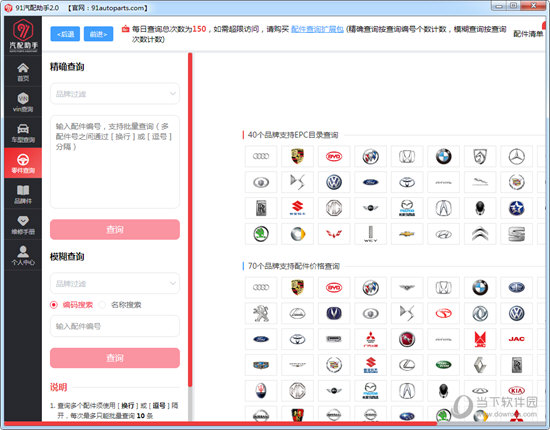Choose Renault logo in price section
The image size is (550, 430).
(480, 365)
